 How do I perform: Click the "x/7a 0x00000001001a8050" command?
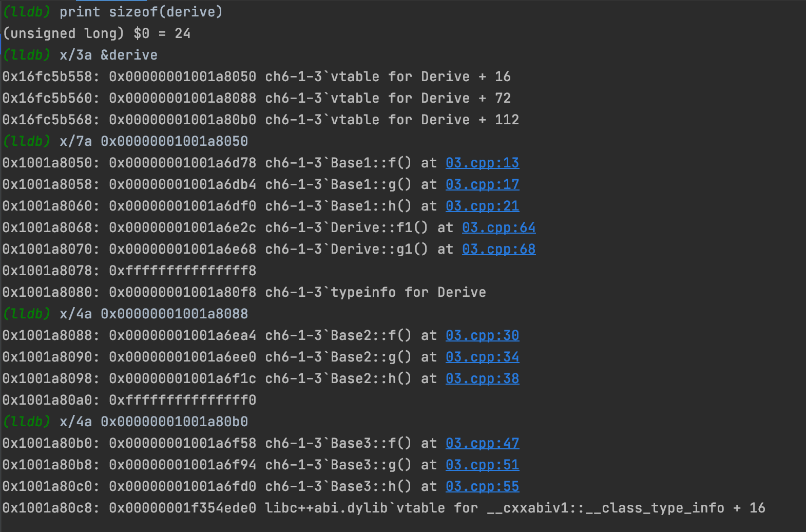pyautogui.click(x=153, y=141)
